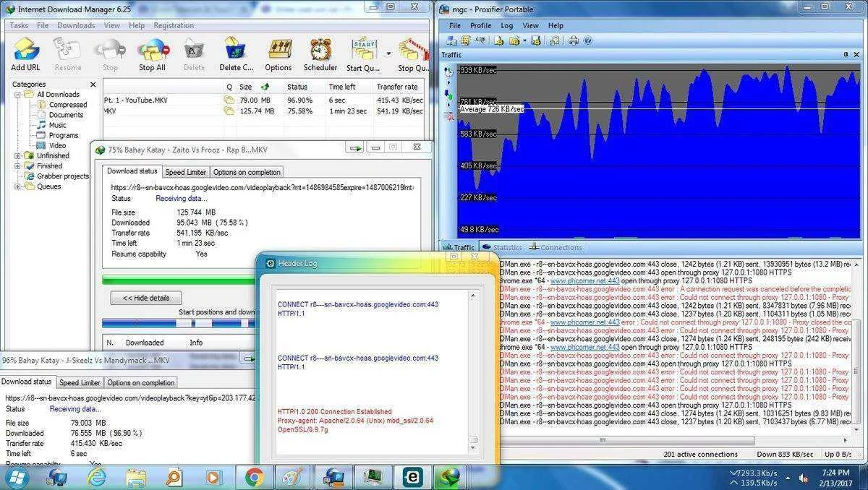The image size is (868, 490).
Task: Select Grabber projects in tree
Action: pos(63,176)
